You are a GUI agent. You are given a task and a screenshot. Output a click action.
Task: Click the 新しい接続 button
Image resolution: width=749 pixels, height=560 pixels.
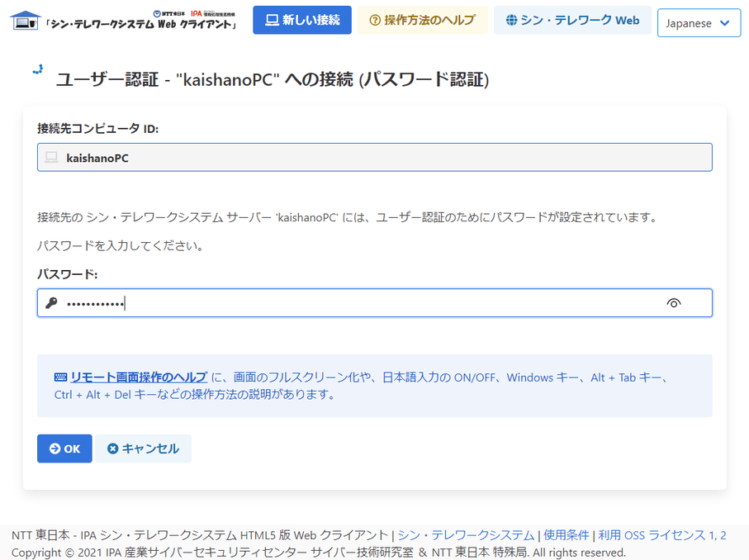click(302, 20)
